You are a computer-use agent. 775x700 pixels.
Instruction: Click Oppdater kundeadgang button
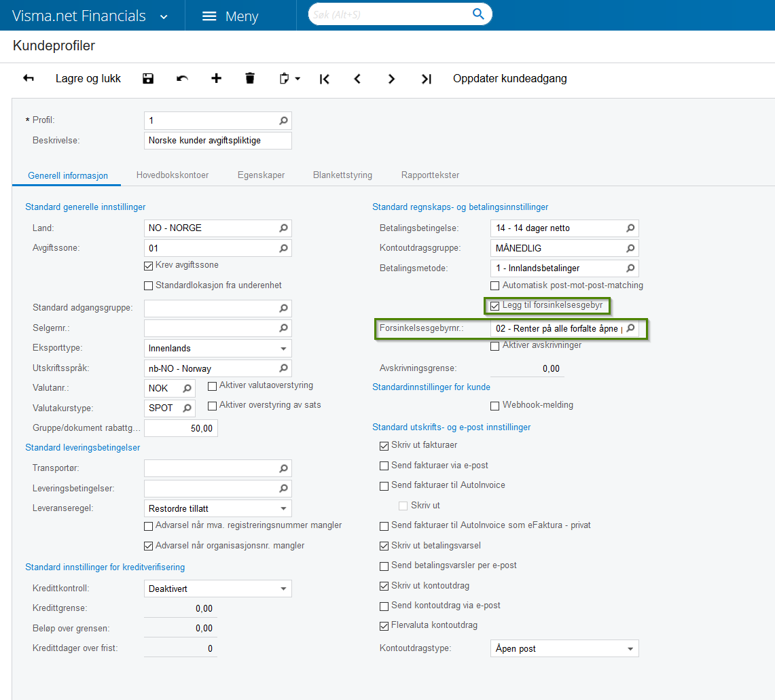click(509, 79)
